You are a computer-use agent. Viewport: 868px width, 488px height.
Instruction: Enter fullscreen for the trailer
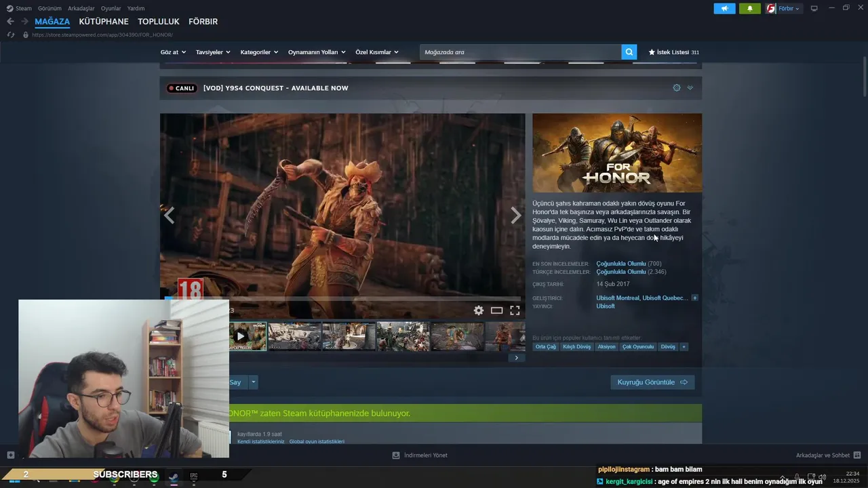pyautogui.click(x=515, y=310)
